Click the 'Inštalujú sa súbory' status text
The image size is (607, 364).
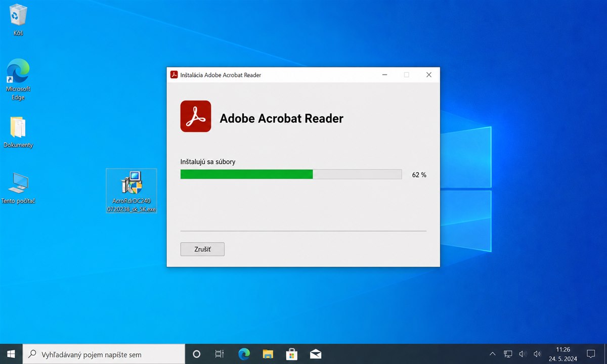(x=208, y=162)
